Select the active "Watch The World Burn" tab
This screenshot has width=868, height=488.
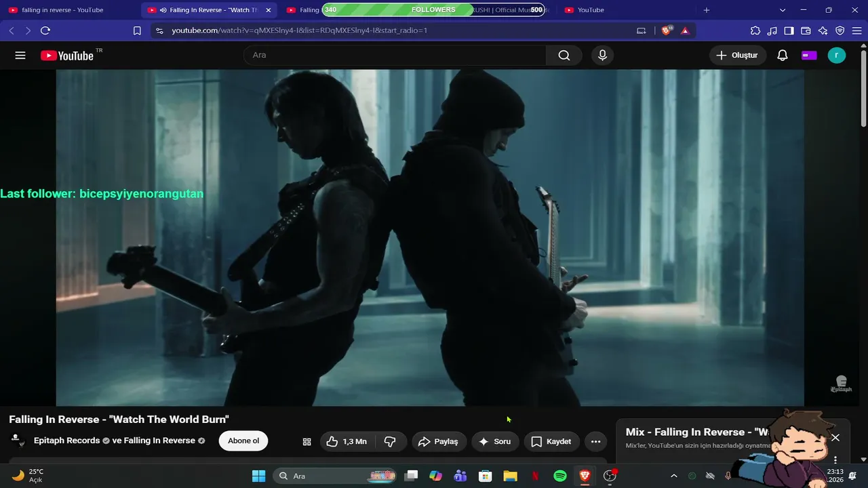[209, 10]
